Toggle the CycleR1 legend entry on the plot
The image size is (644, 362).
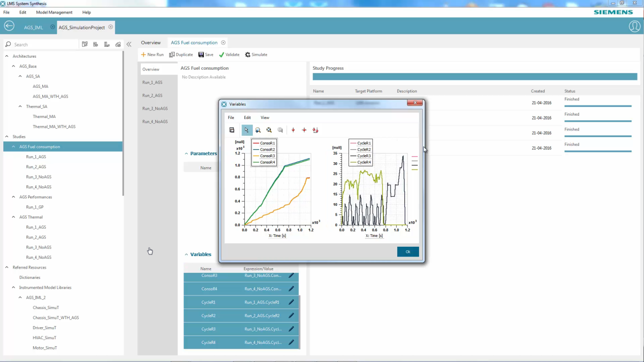[x=361, y=143]
